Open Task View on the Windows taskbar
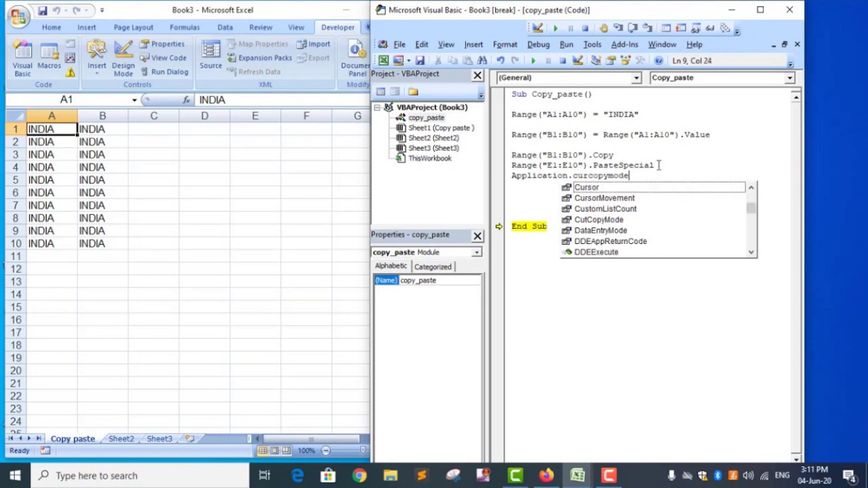Screen dimensions: 868x488 click(x=264, y=476)
